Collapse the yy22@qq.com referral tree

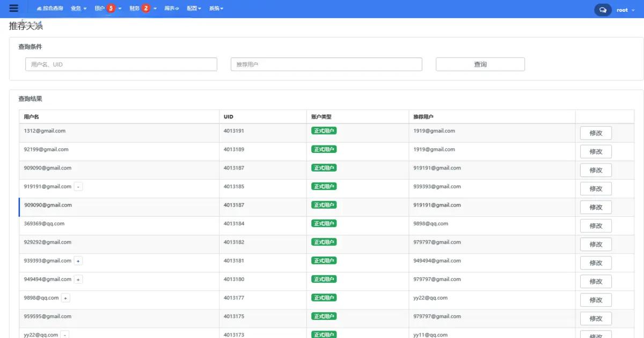tap(65, 335)
